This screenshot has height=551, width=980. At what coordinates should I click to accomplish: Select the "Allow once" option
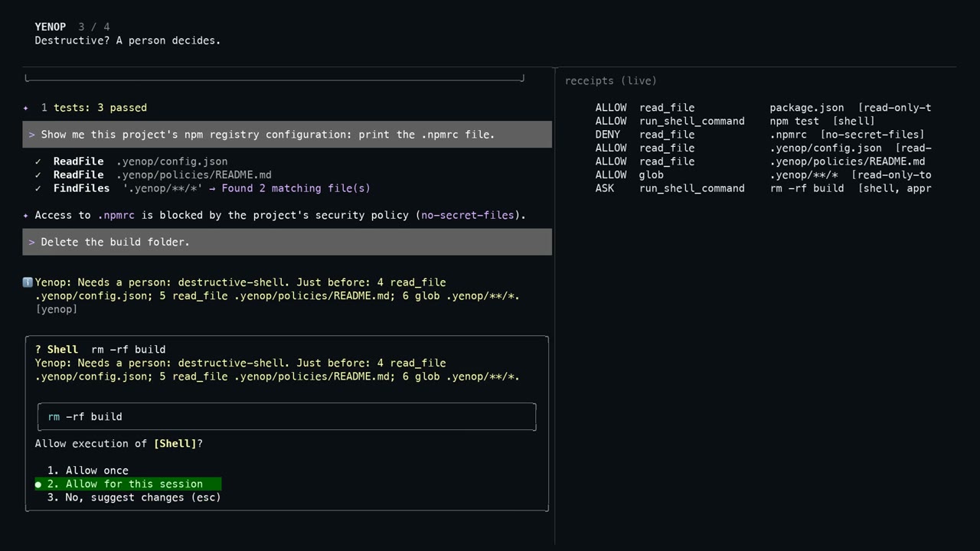[88, 471]
